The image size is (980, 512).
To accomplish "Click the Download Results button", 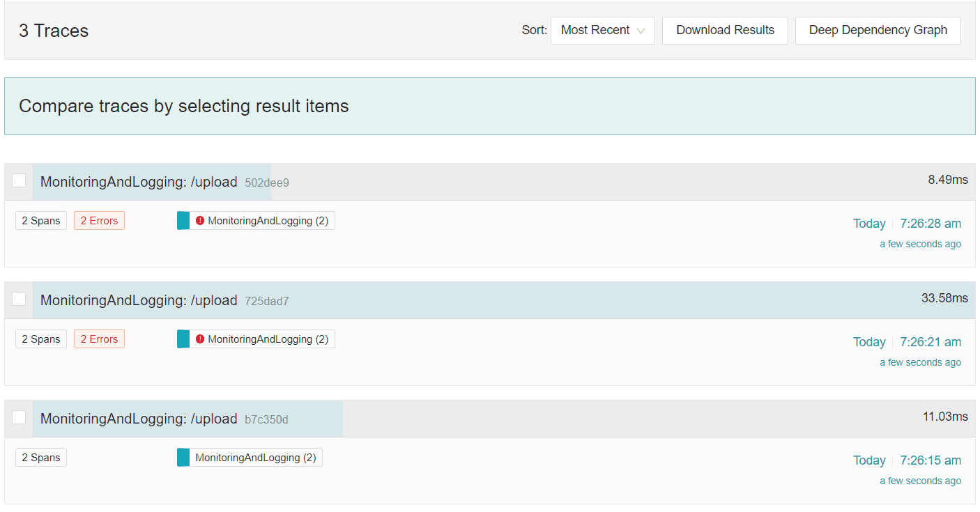I will pyautogui.click(x=725, y=31).
